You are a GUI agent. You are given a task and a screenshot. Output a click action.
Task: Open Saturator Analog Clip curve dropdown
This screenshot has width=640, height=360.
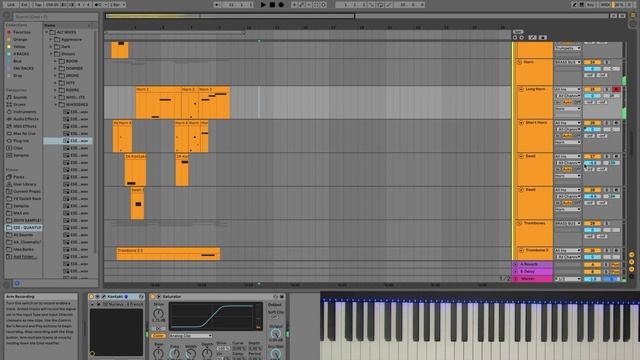coord(190,336)
